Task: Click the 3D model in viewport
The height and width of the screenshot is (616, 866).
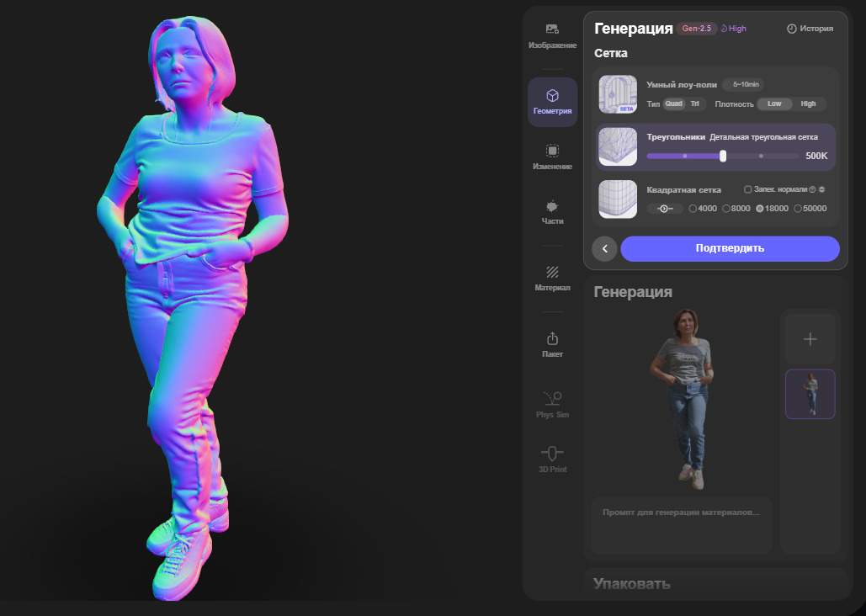Action: pos(192,310)
